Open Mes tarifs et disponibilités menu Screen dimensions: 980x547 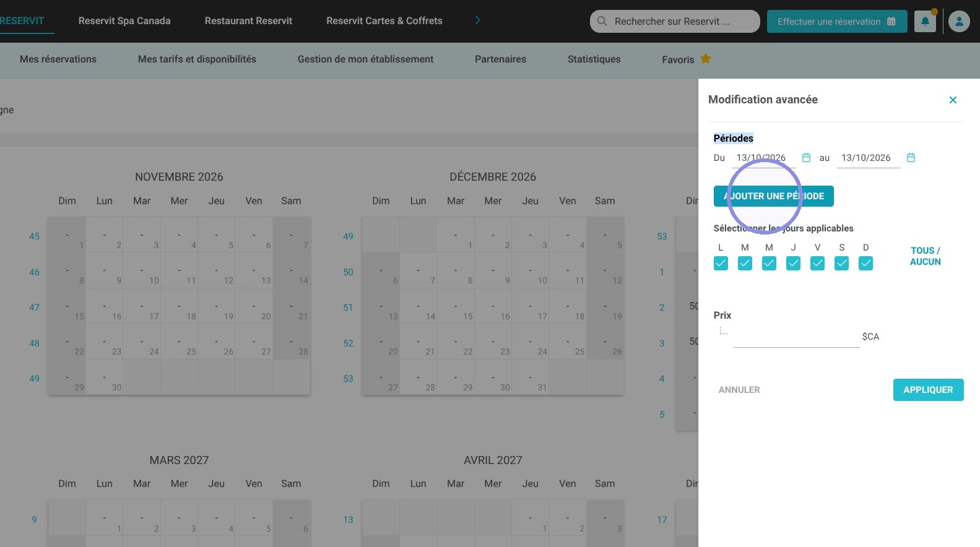tap(197, 59)
